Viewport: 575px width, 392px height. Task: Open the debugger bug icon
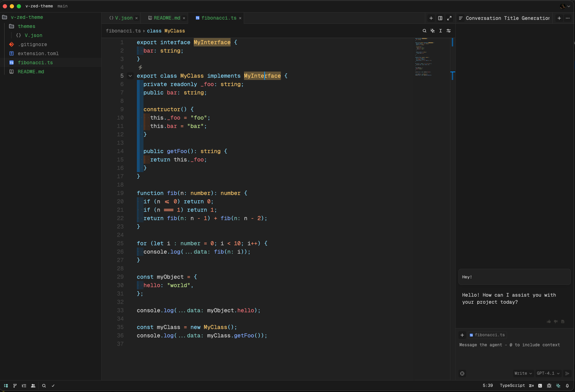pos(549,386)
